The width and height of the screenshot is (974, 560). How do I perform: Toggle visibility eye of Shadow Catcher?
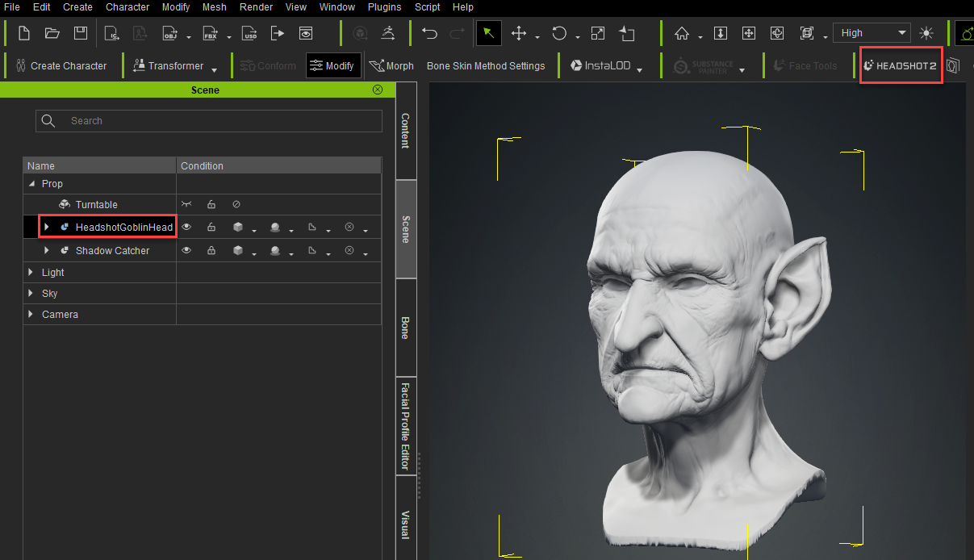point(186,250)
